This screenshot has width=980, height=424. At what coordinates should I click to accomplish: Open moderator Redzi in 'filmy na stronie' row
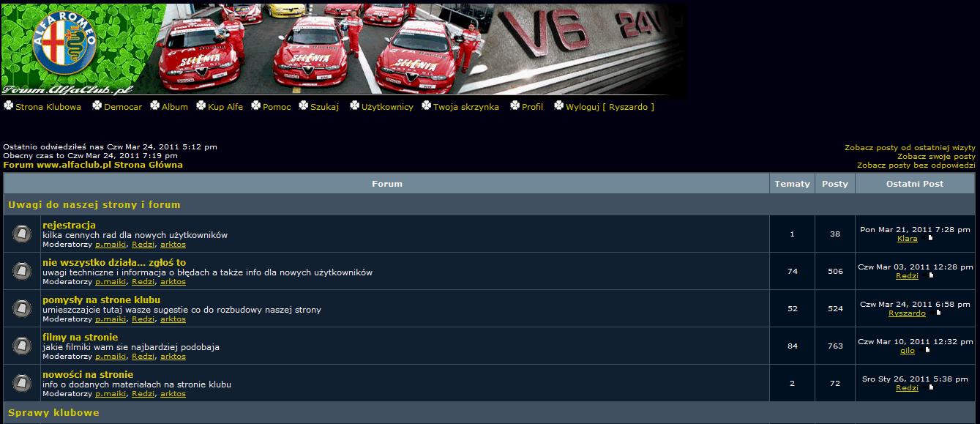tap(143, 357)
